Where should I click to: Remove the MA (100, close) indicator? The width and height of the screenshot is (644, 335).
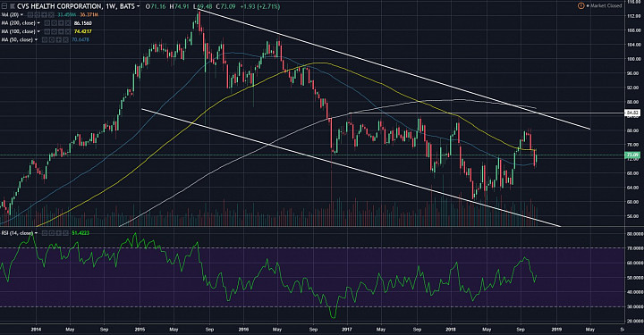pos(68,31)
